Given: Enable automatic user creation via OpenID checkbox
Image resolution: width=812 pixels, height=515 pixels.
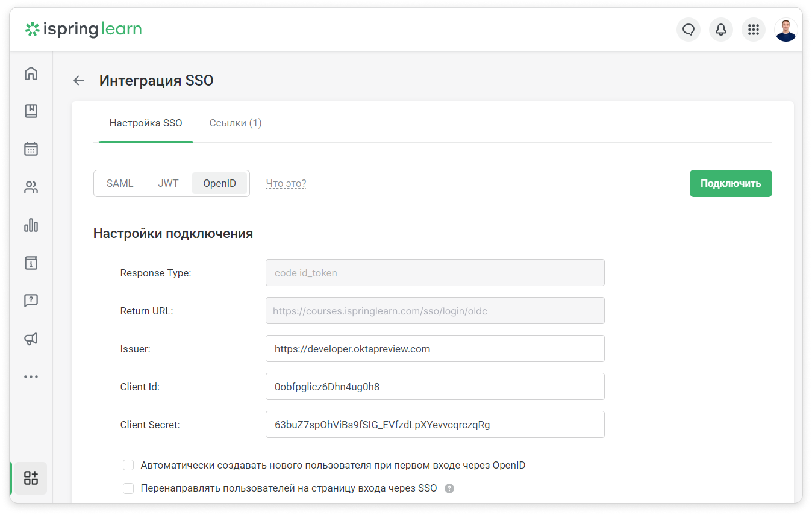Looking at the screenshot, I should pyautogui.click(x=128, y=465).
